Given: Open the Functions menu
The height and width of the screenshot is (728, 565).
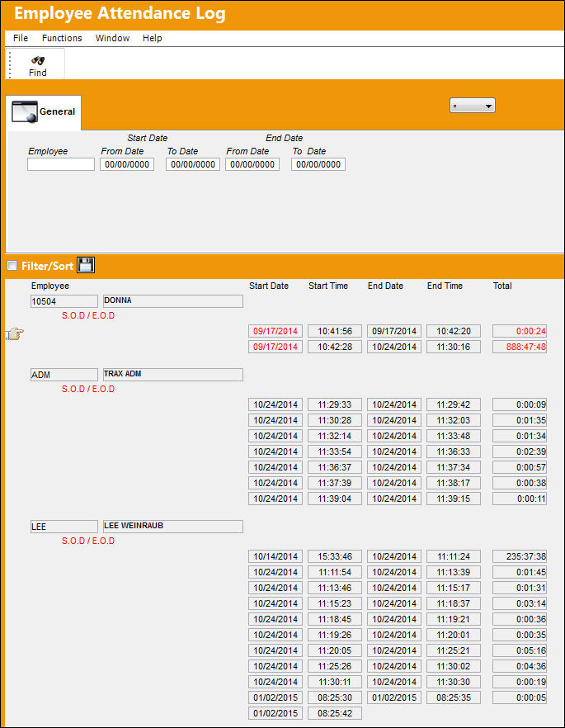Looking at the screenshot, I should point(62,38).
